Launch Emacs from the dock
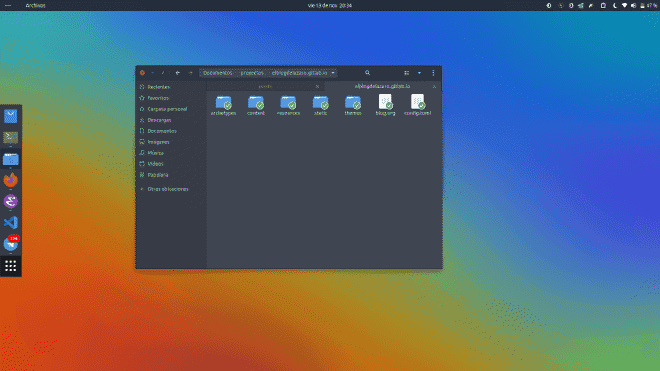Screen dimensions: 660x371 [11, 201]
